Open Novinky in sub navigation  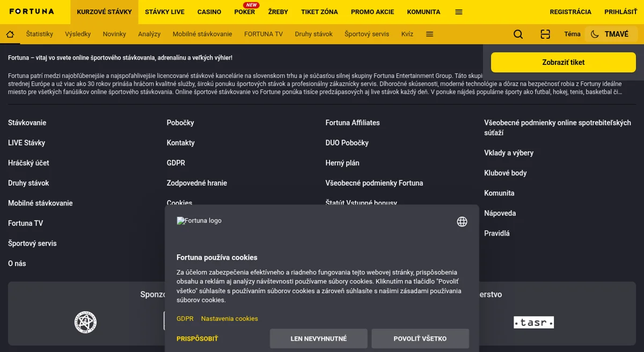114,34
